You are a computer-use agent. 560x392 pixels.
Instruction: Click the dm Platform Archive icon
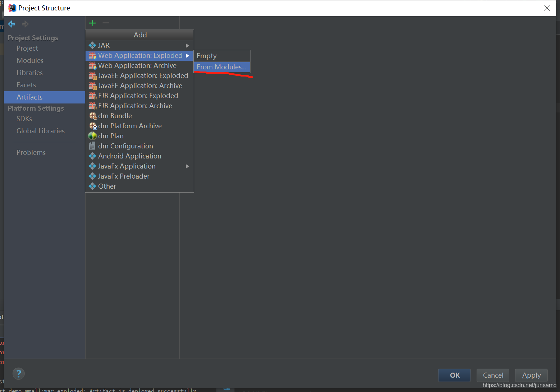[x=92, y=126]
